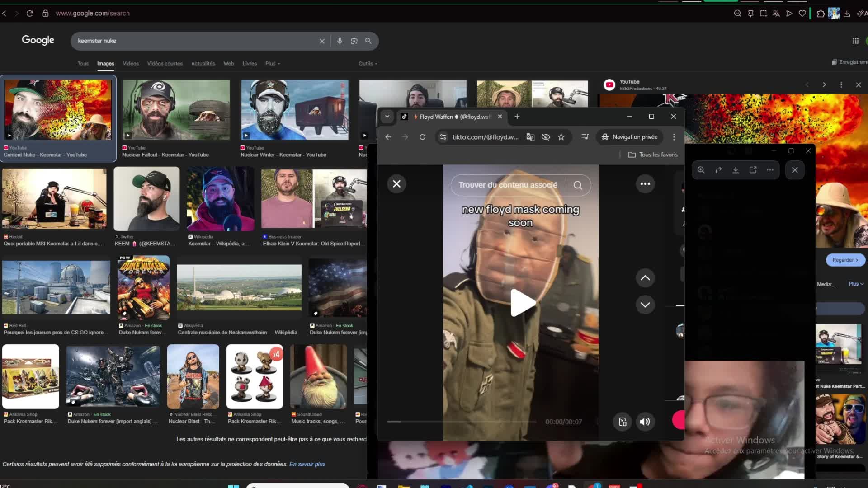Screen dimensions: 868x488
Task: Expand the Outils dropdown
Action: [368, 64]
